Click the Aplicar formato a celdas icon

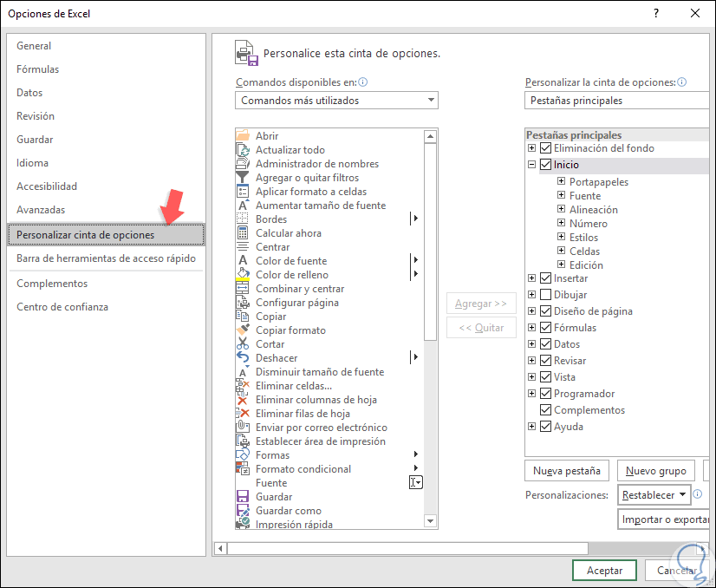pyautogui.click(x=243, y=192)
